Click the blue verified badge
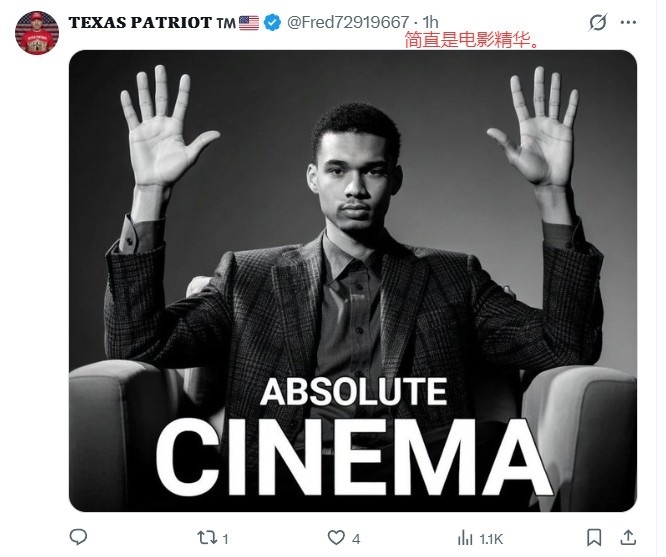The image size is (666, 557). point(272,22)
